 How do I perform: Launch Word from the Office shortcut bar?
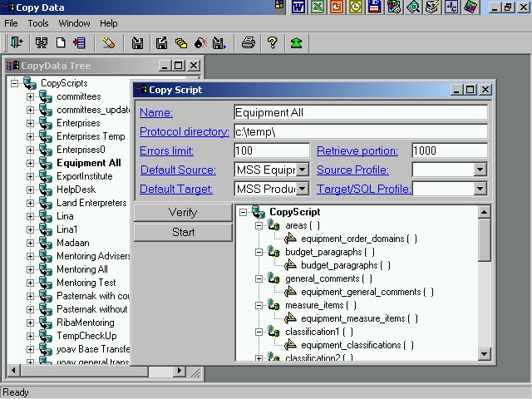coord(298,7)
